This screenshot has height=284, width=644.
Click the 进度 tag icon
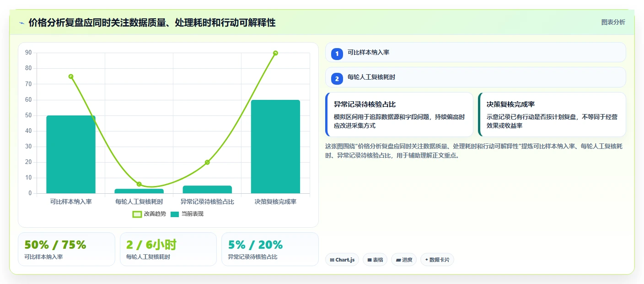[398, 260]
